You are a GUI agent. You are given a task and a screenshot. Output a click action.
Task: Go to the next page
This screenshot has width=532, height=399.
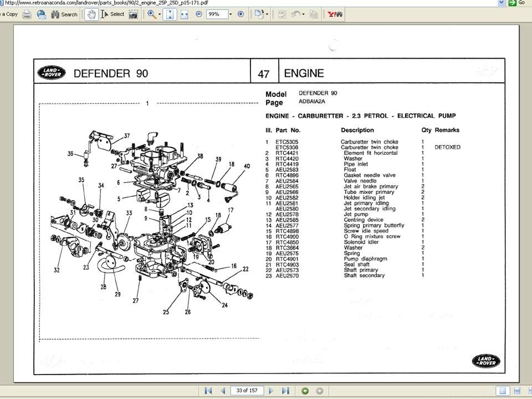[271, 391]
